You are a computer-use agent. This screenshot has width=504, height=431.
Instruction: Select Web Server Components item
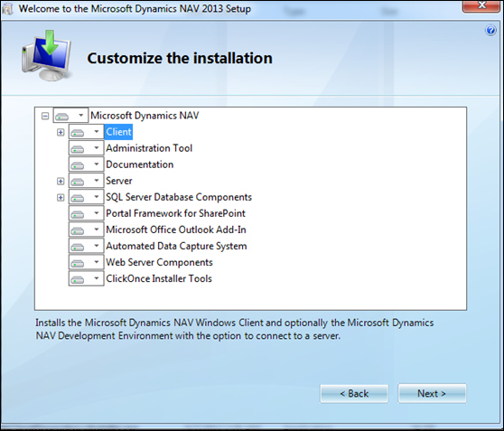click(160, 262)
